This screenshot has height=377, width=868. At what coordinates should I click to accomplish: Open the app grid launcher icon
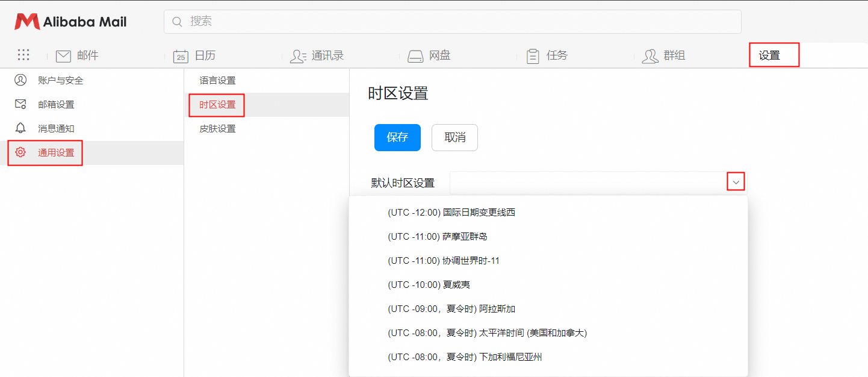point(23,55)
